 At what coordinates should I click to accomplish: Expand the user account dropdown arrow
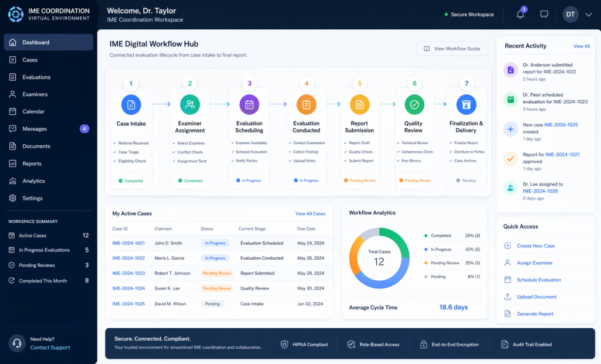coord(588,15)
